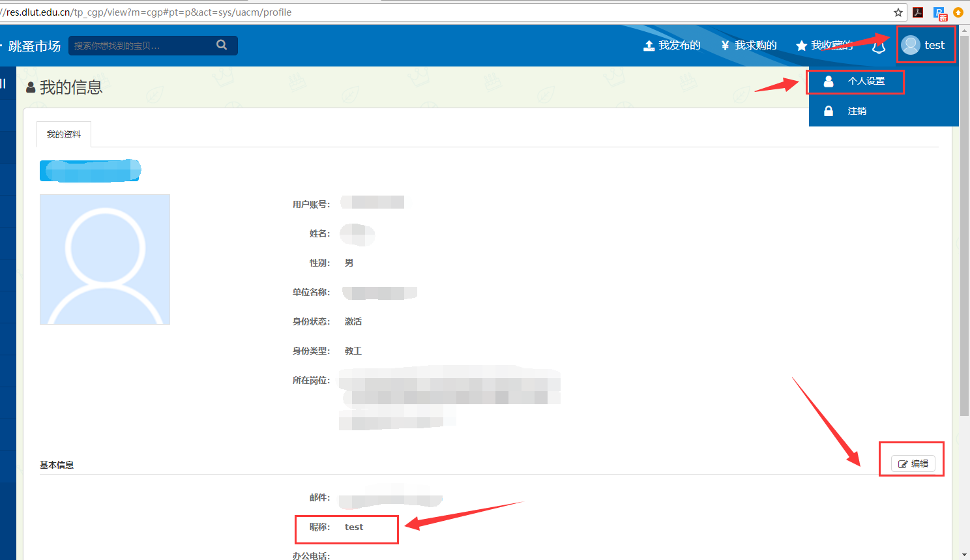Click the search magnifier icon
The image size is (970, 560).
point(222,45)
